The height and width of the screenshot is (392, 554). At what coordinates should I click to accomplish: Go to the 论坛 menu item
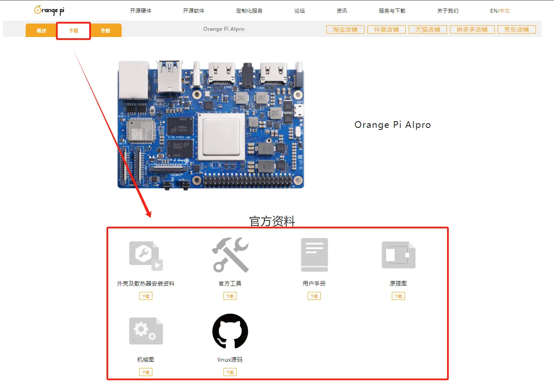tap(300, 11)
